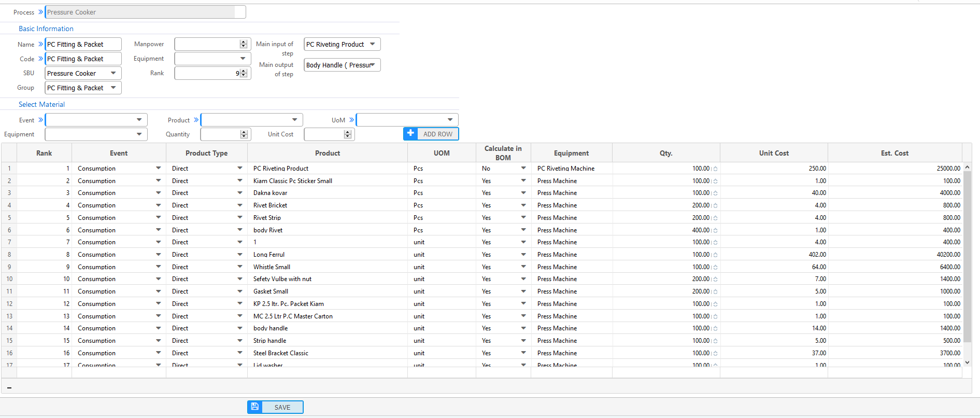Select the 402.00 Unit Cost cell
980x418 pixels.
(x=774, y=255)
